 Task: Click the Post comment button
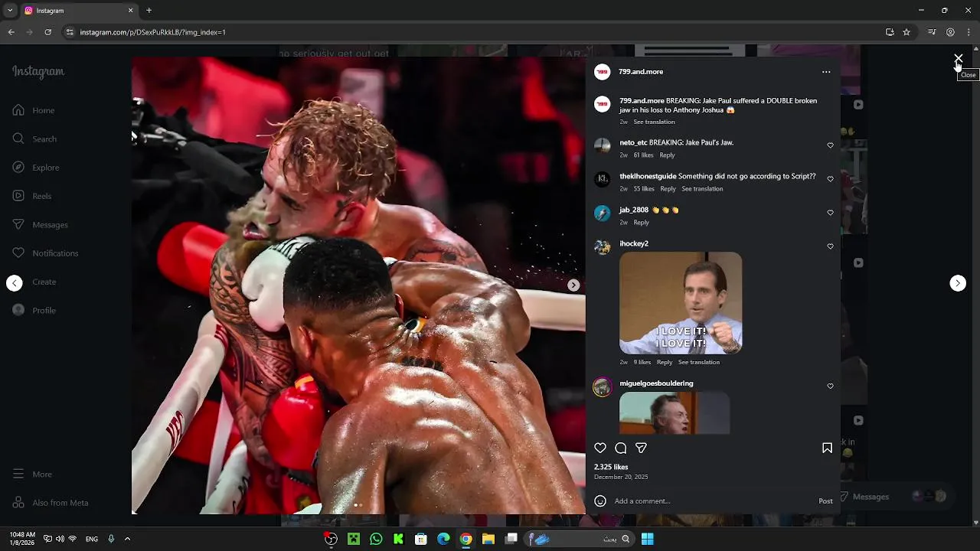[x=825, y=501]
